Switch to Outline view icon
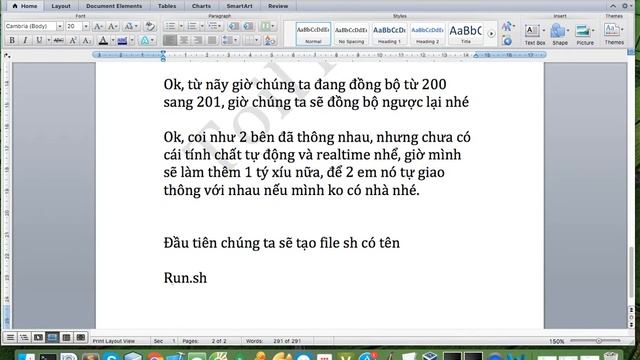This screenshot has height=360, width=640. tap(24, 337)
